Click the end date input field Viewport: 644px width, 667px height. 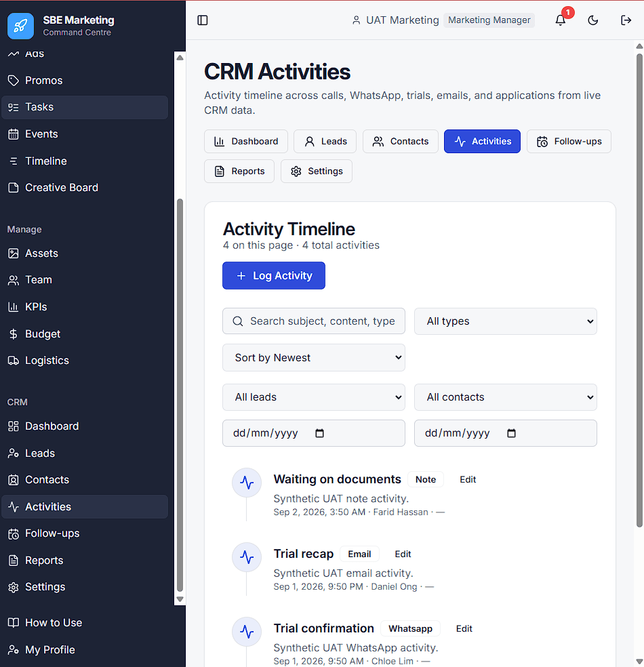(506, 433)
